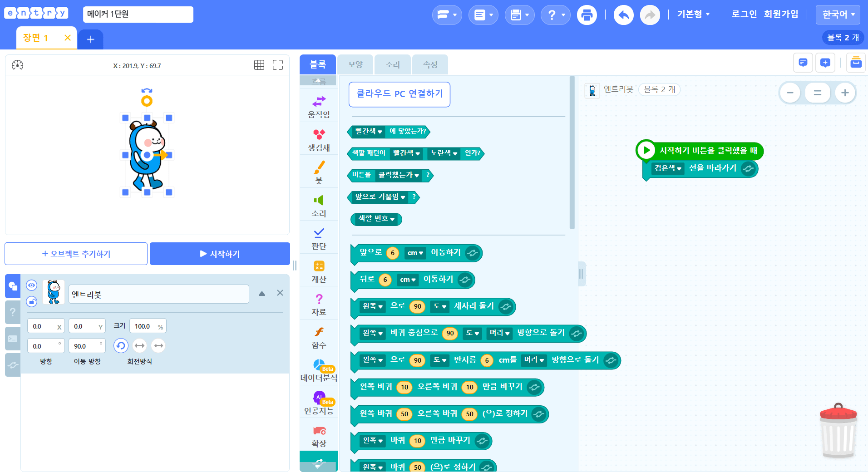Open the 생김새 (looks) block category
Screen dimensions: 868x472
[x=319, y=139]
